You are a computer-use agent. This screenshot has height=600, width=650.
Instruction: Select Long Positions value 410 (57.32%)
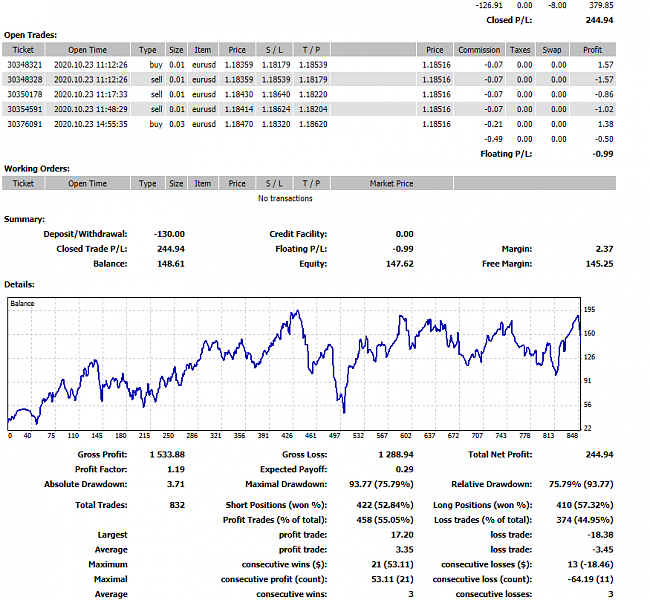(x=585, y=505)
